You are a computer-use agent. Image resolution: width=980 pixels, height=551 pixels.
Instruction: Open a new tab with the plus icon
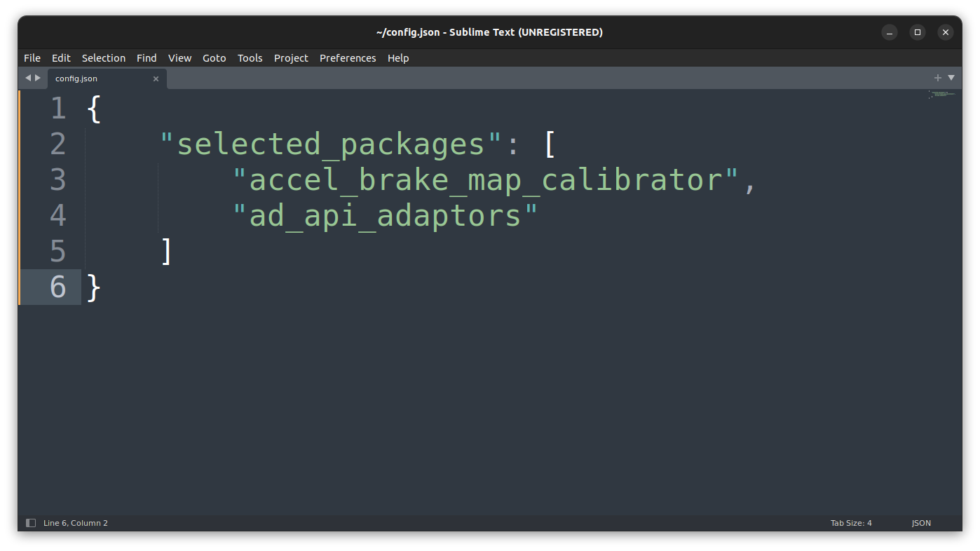click(937, 78)
